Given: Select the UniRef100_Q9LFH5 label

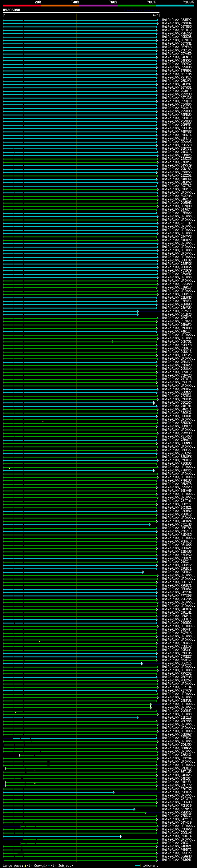Looking at the screenshot, I should pos(177,128).
